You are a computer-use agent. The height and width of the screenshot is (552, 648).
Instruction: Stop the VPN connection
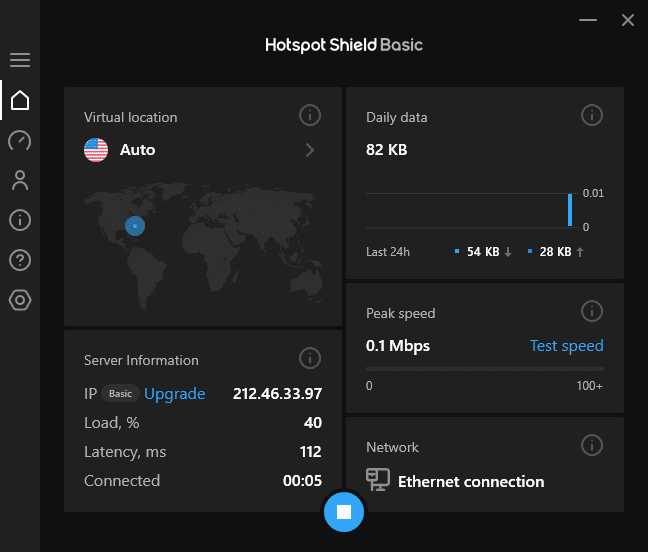(x=344, y=512)
